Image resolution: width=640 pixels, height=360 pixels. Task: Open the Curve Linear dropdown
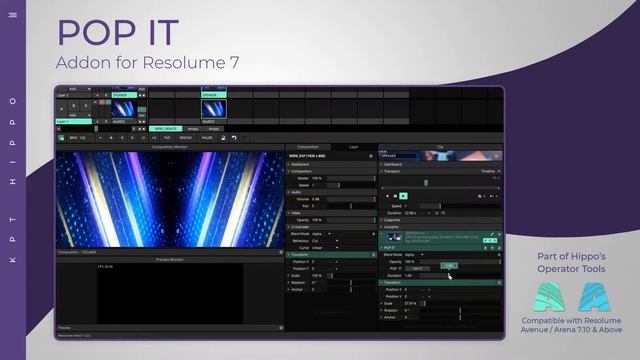point(325,248)
